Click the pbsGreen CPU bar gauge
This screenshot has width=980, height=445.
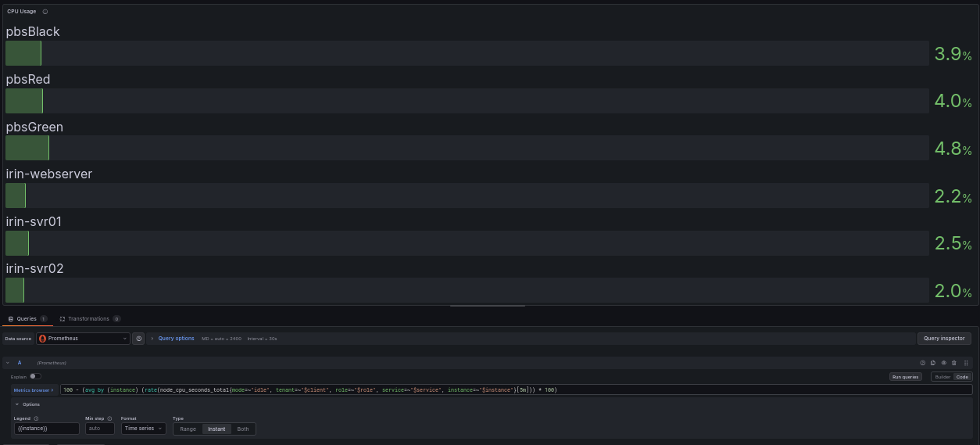tap(467, 148)
